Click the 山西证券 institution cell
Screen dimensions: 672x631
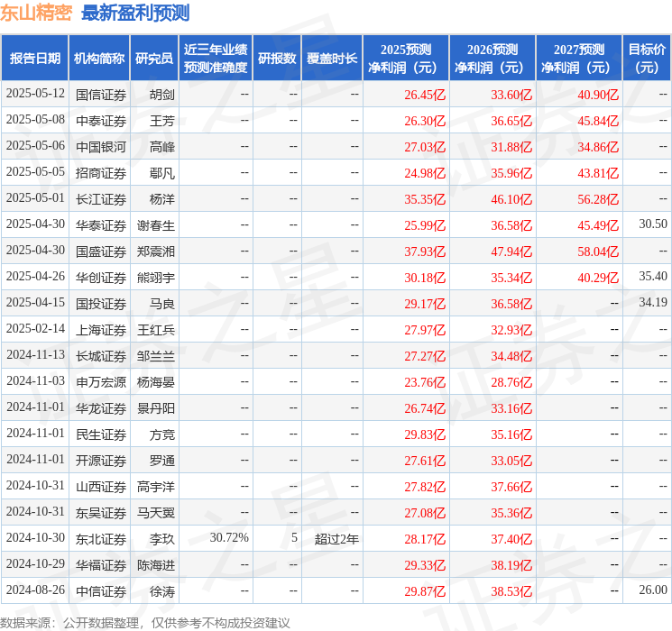point(101,487)
